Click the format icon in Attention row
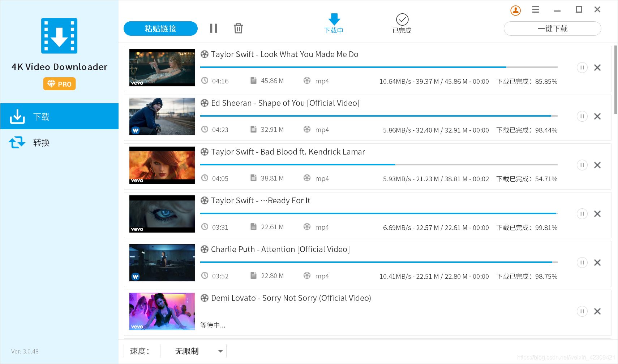Viewport: 618px width, 364px height. coord(307,276)
